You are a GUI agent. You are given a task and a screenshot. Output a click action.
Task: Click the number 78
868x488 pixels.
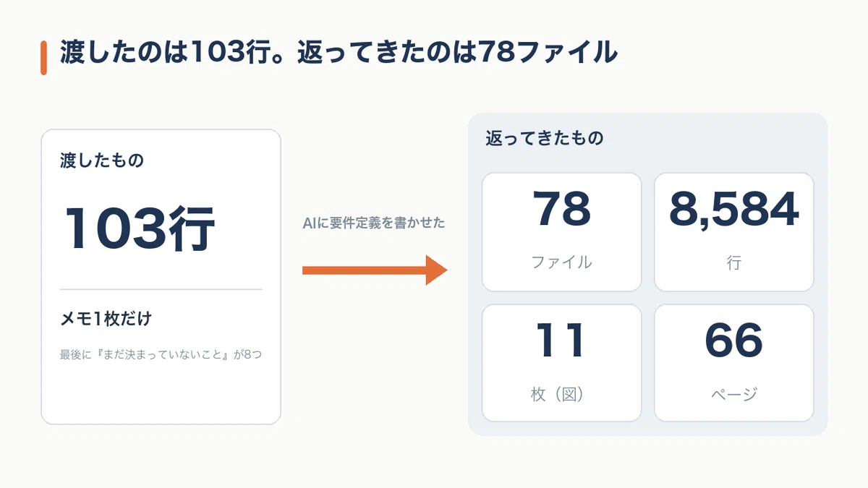[x=562, y=208]
